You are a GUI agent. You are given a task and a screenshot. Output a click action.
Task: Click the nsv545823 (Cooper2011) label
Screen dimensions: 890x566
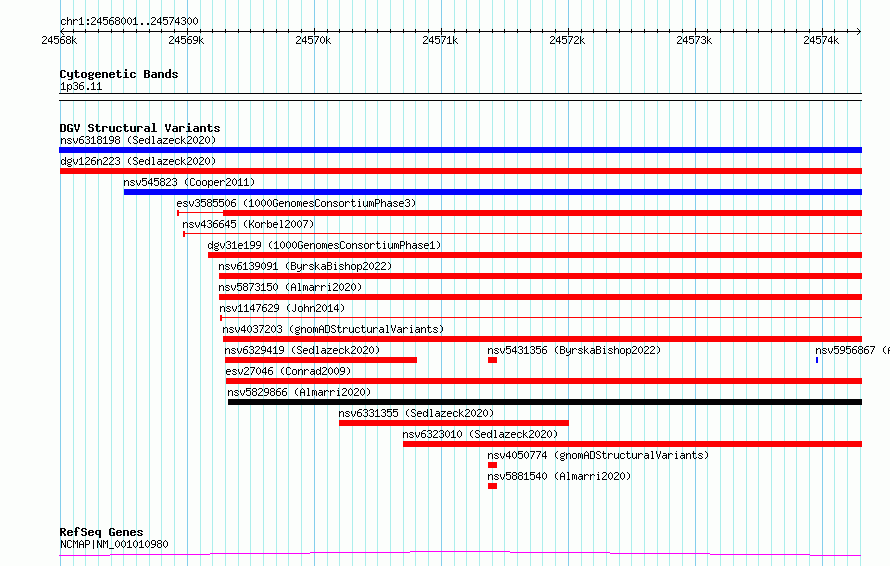coord(189,182)
